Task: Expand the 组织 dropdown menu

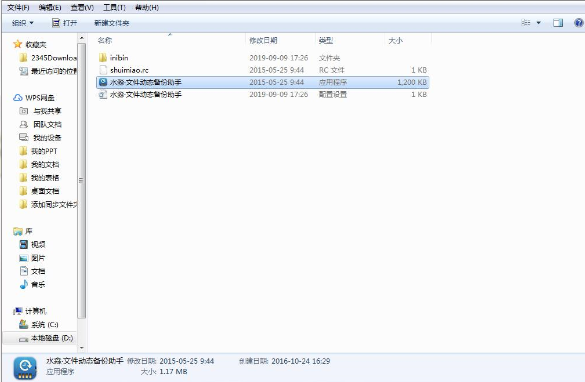Action: pyautogui.click(x=23, y=23)
